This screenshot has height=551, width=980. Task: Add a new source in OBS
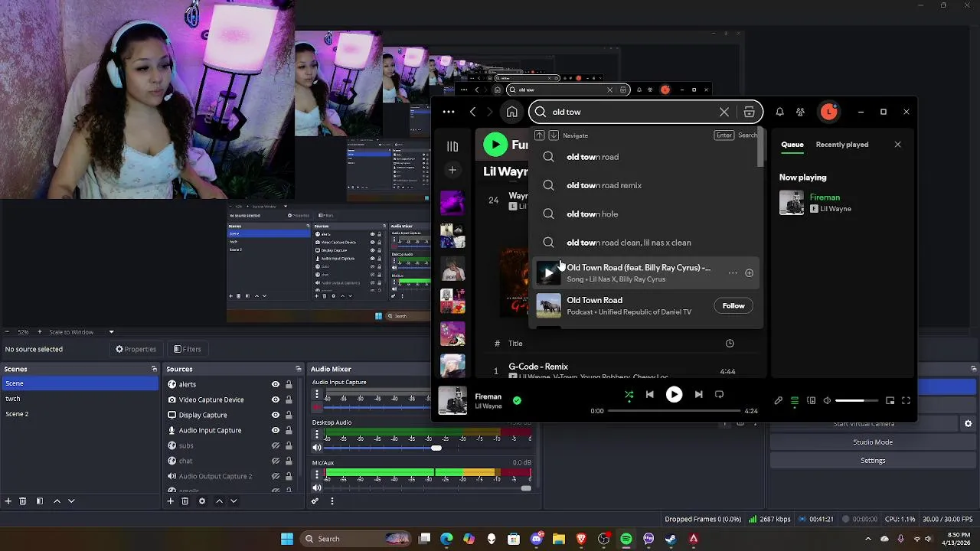170,501
